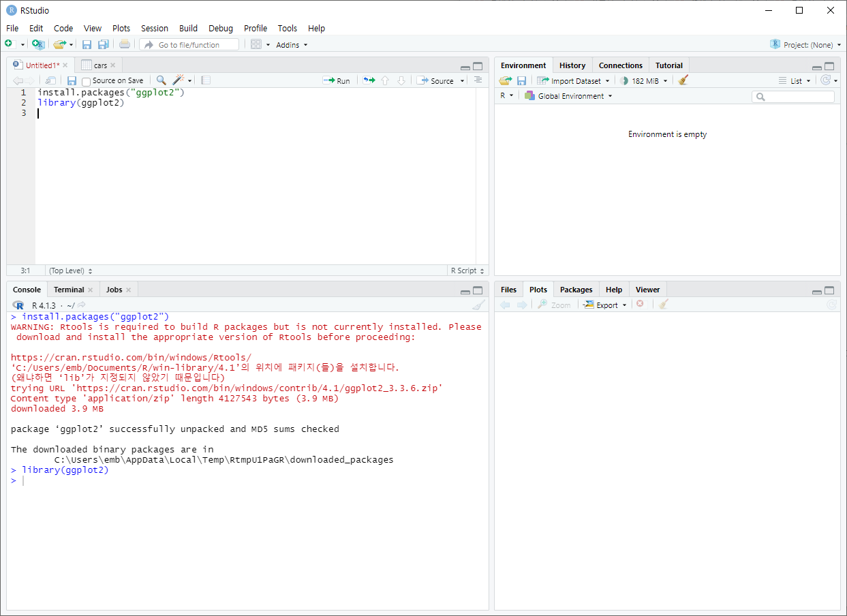Switch to Packages tab
The image size is (847, 616).
coord(576,290)
